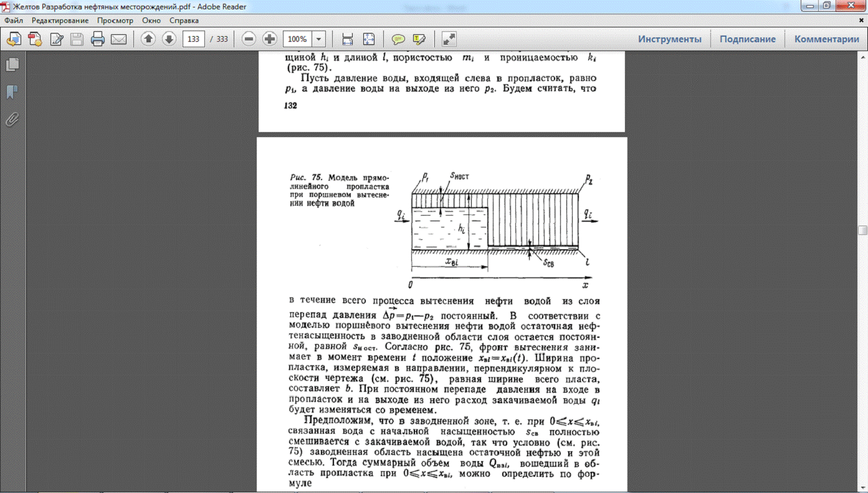Viewport: 868px width, 493px height.
Task: Select the Highlight text tool
Action: point(419,39)
